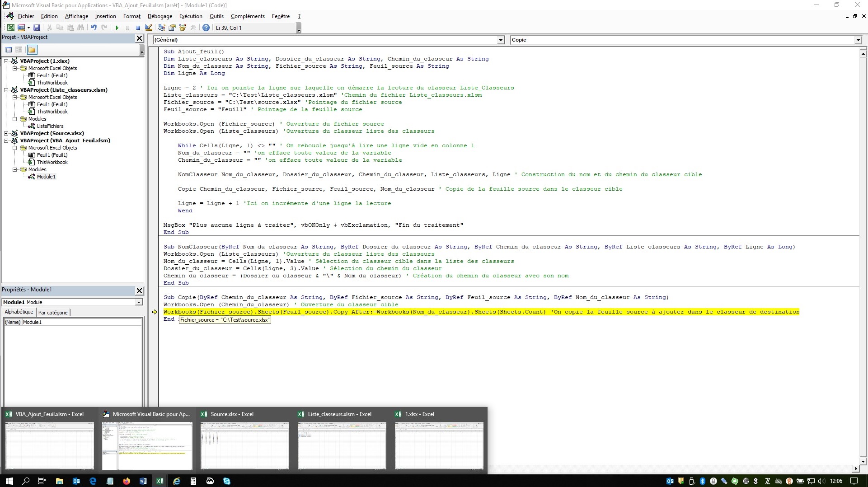
Task: Click the code editor scroll down arrow
Action: [x=863, y=462]
